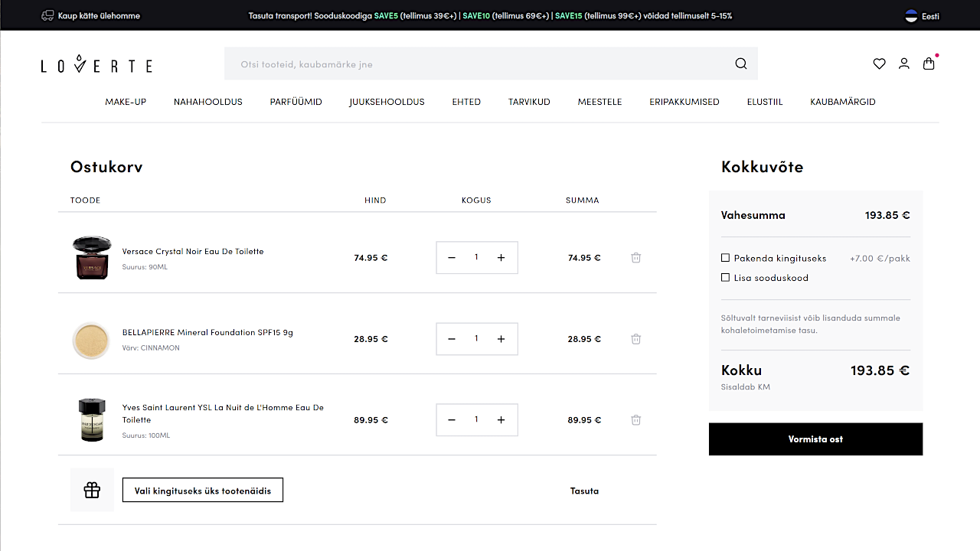Tick the 'Lisa sooduskood' checkbox
Viewport: 980px width, 551px height.
pos(725,278)
